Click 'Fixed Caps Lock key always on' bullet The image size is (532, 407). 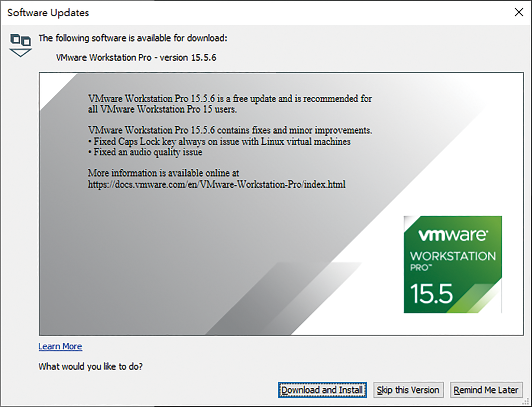219,142
